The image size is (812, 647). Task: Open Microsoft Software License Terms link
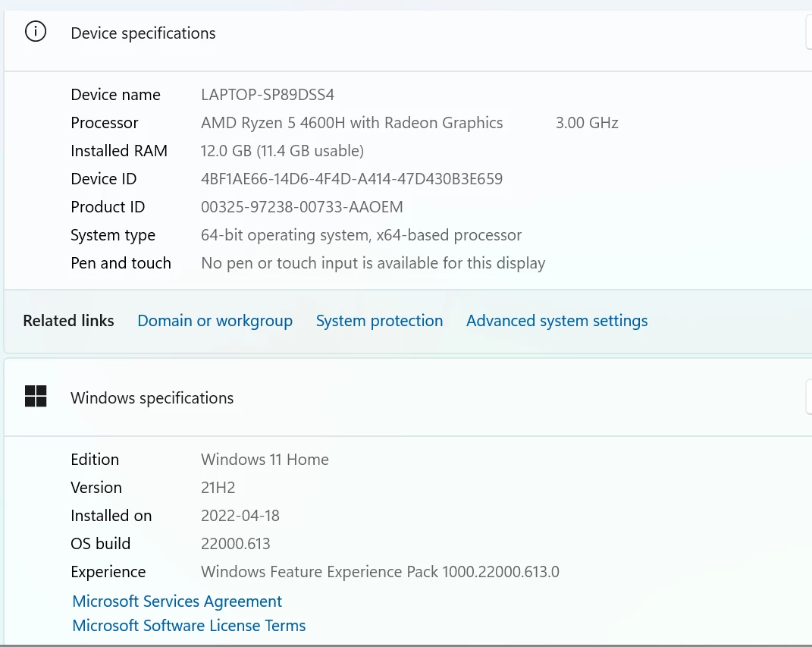(189, 625)
